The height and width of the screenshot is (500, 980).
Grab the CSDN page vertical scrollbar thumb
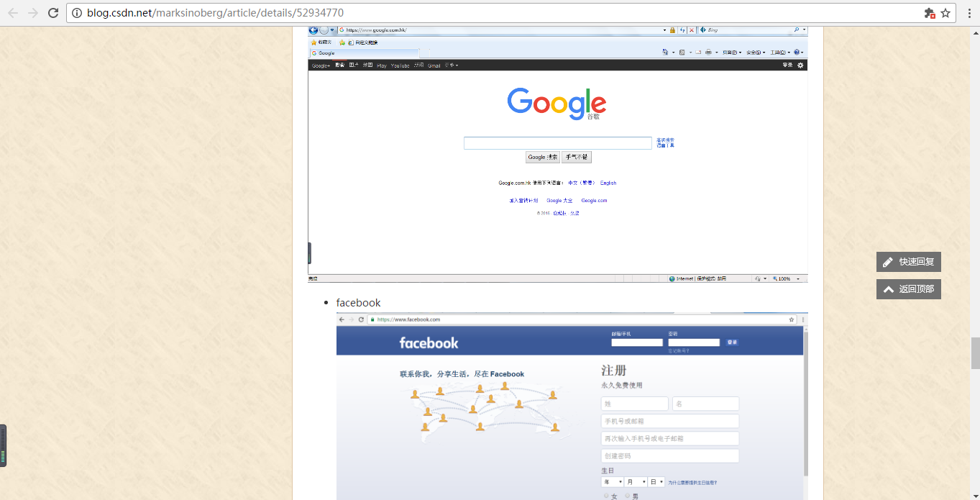pyautogui.click(x=974, y=353)
